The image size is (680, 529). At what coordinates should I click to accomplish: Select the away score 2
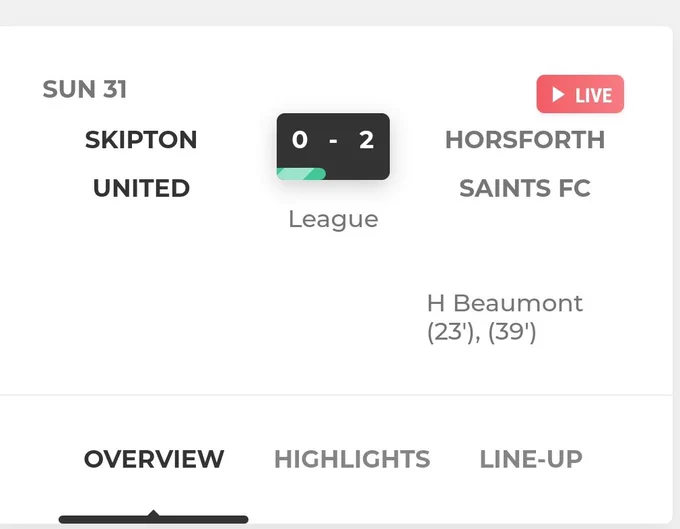coord(366,140)
